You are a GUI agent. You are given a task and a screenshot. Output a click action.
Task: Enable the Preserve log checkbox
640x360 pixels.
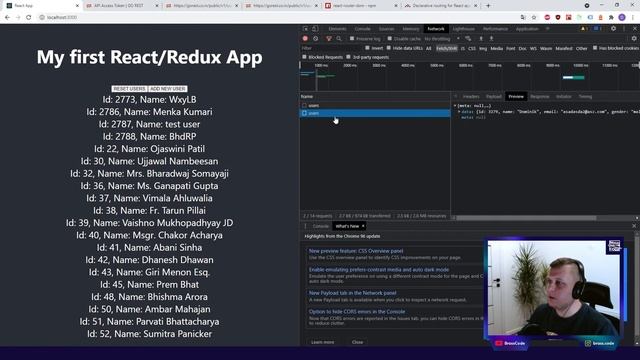352,38
